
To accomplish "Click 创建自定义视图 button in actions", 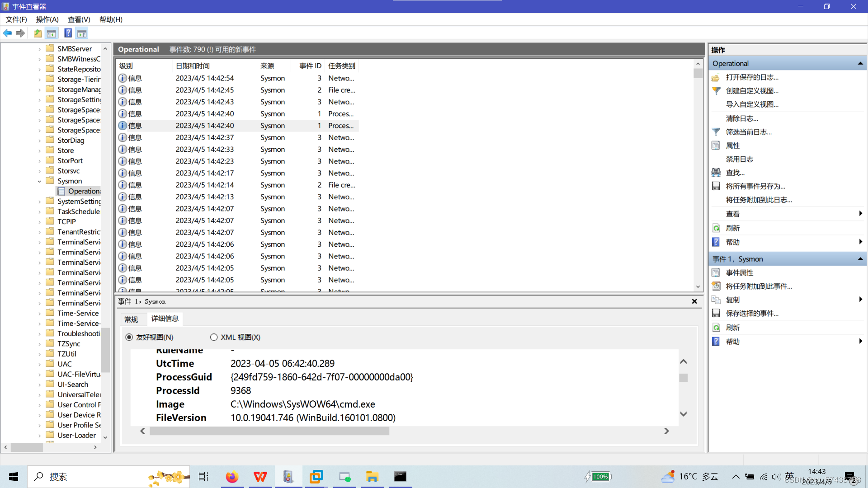I will pyautogui.click(x=753, y=90).
